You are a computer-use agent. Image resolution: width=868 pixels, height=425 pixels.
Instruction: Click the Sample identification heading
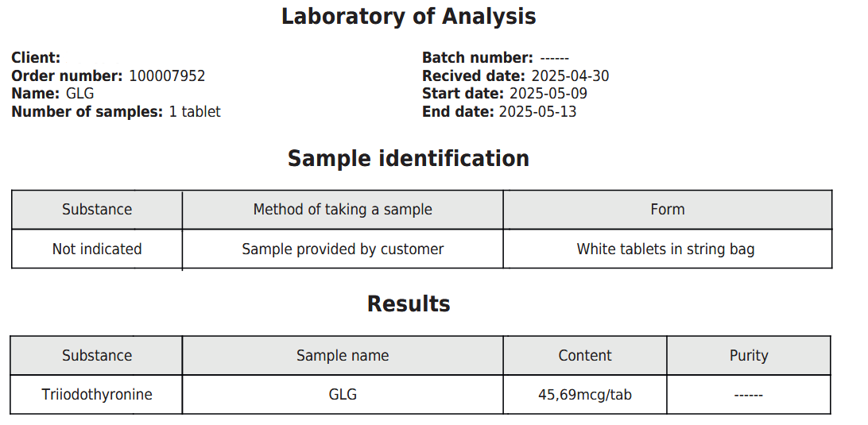coord(409,159)
